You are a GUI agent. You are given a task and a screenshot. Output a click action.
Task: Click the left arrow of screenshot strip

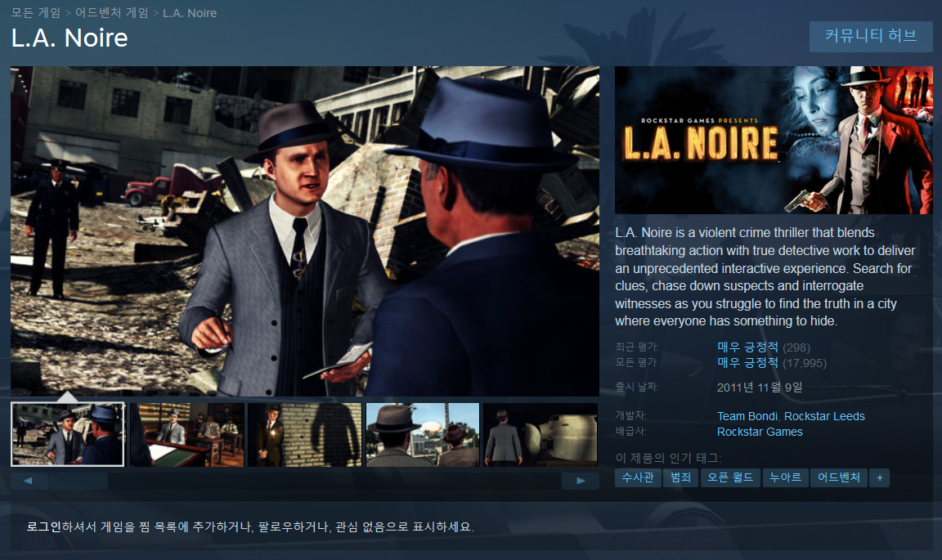tap(29, 481)
